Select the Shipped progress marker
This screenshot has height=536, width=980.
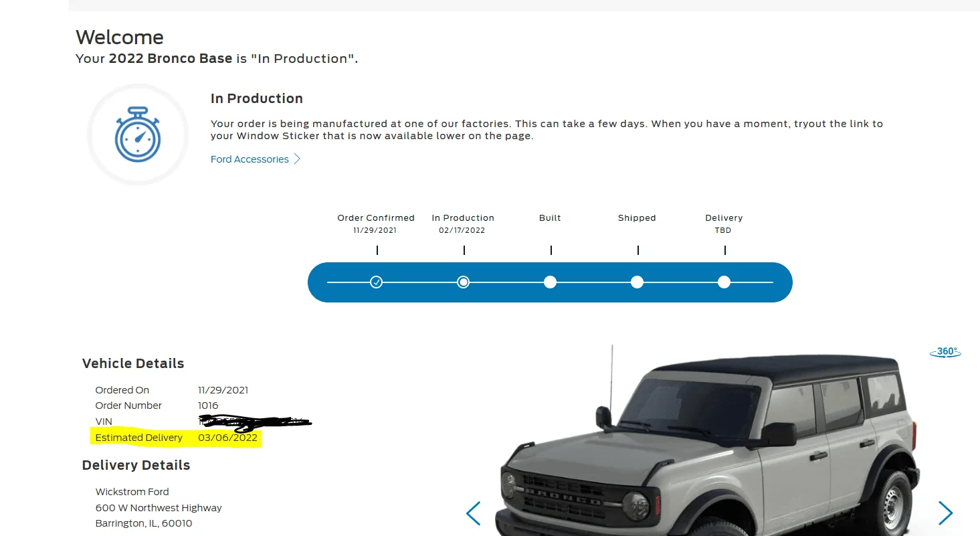click(637, 282)
